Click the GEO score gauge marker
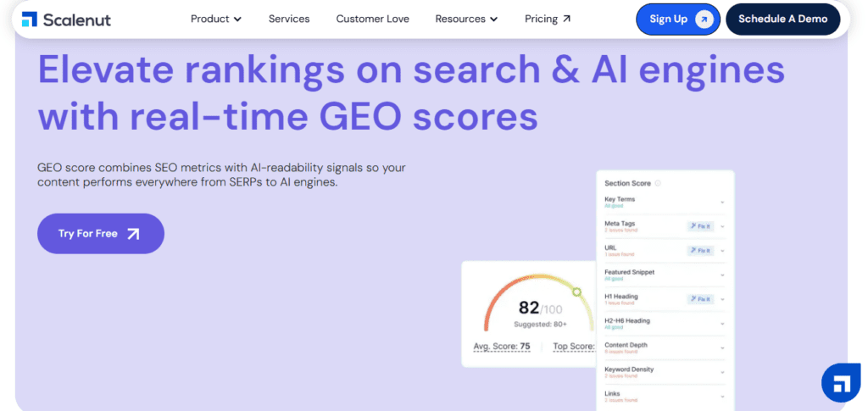The image size is (868, 411). 576,292
